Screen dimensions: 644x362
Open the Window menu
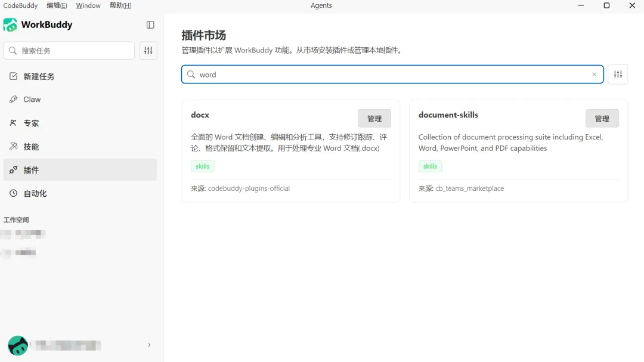pyautogui.click(x=88, y=5)
